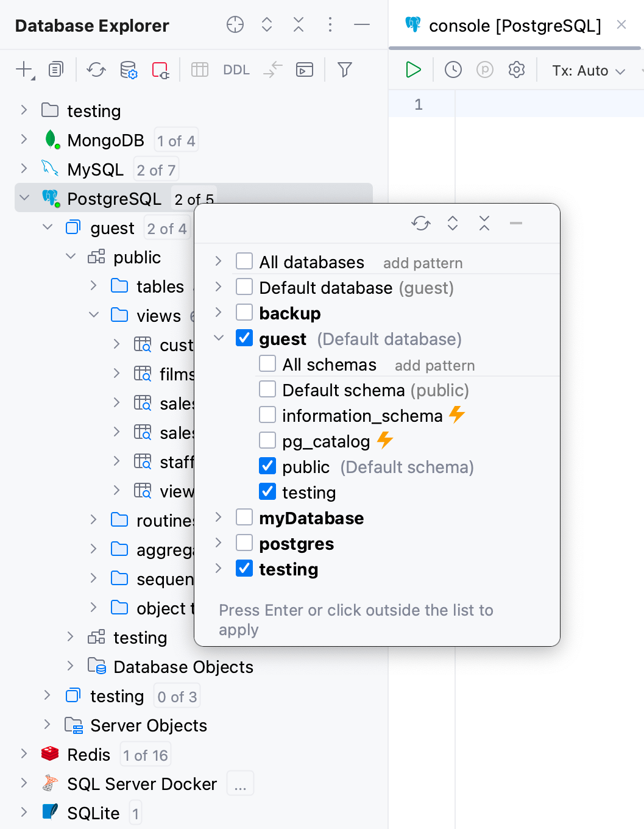Select the console [PostgreSQL] editor tab
Viewport: 644px width, 829px height.
click(515, 26)
